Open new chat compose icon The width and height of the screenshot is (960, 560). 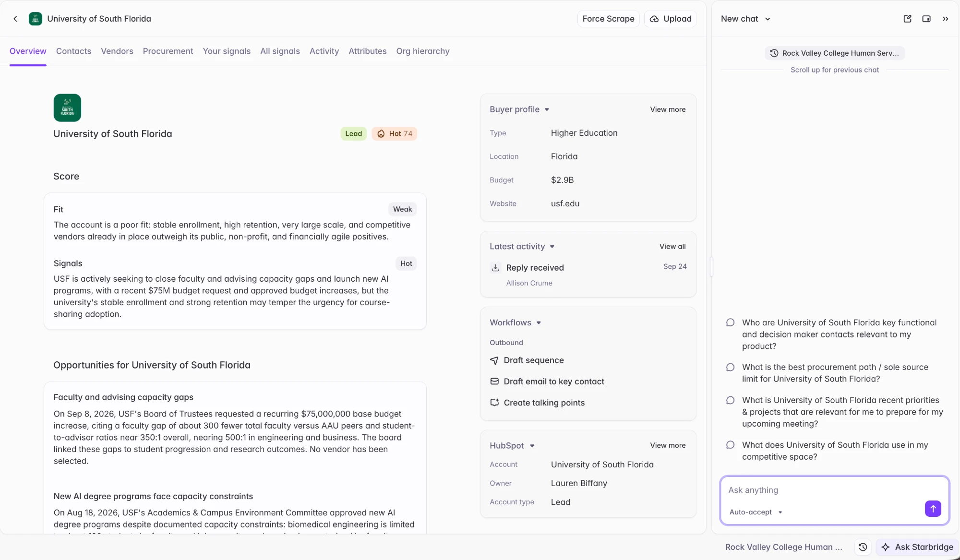coord(907,19)
